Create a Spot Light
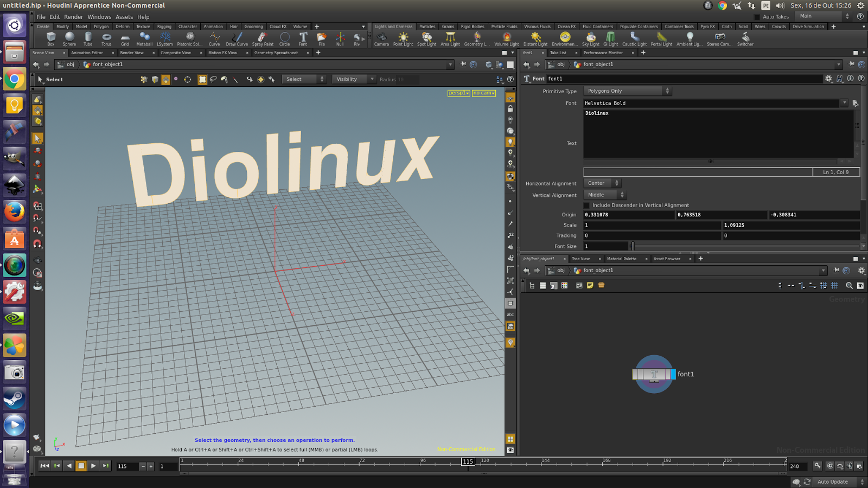The width and height of the screenshot is (868, 488). click(427, 38)
